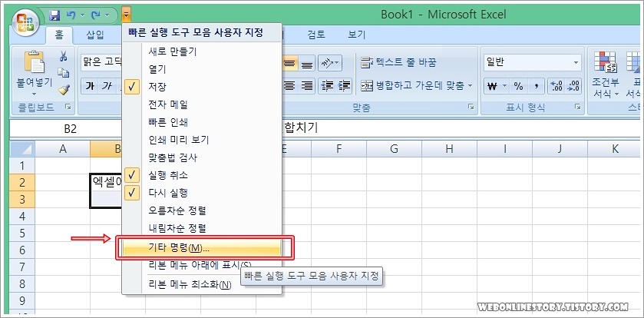Enable 맞춤법 검사 option
Image resolution: width=644 pixels, height=318 pixels.
202,157
